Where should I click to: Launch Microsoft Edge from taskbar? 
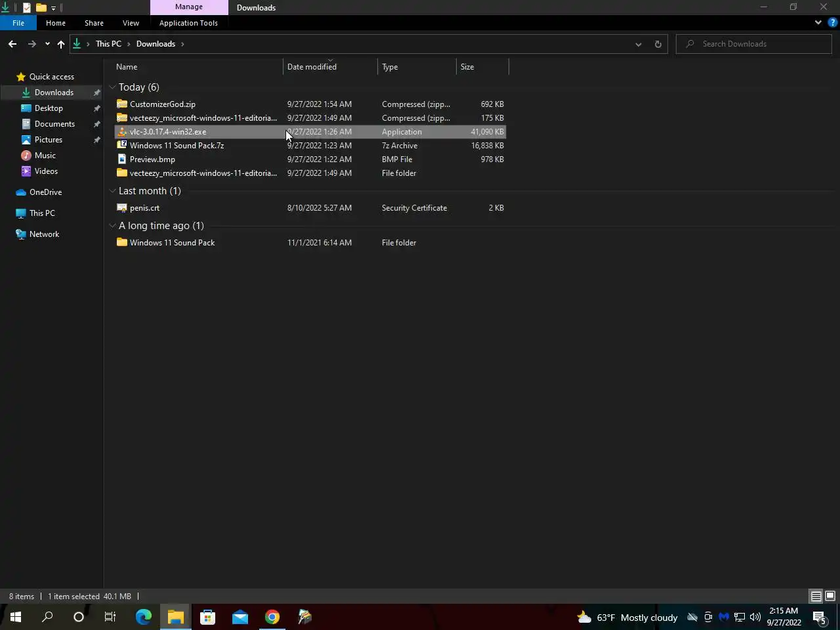click(144, 617)
